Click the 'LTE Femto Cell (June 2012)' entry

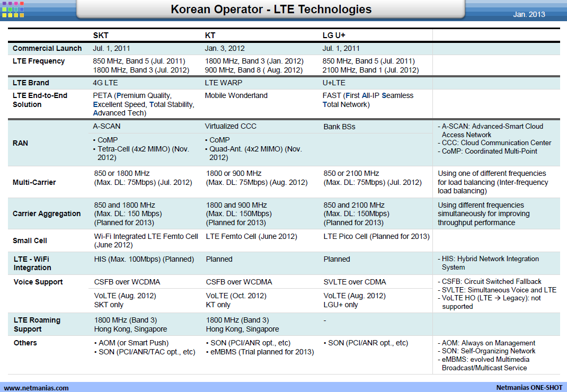[252, 236]
